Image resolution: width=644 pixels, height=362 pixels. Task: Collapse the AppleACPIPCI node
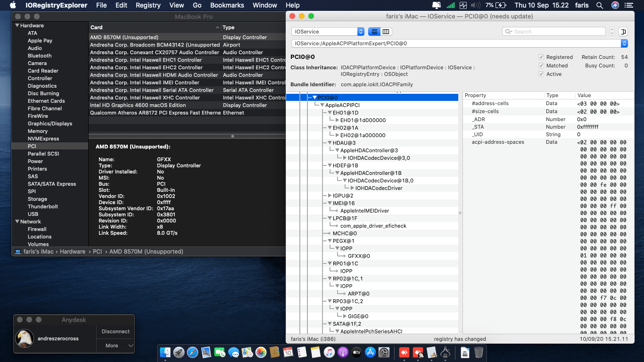(x=322, y=105)
